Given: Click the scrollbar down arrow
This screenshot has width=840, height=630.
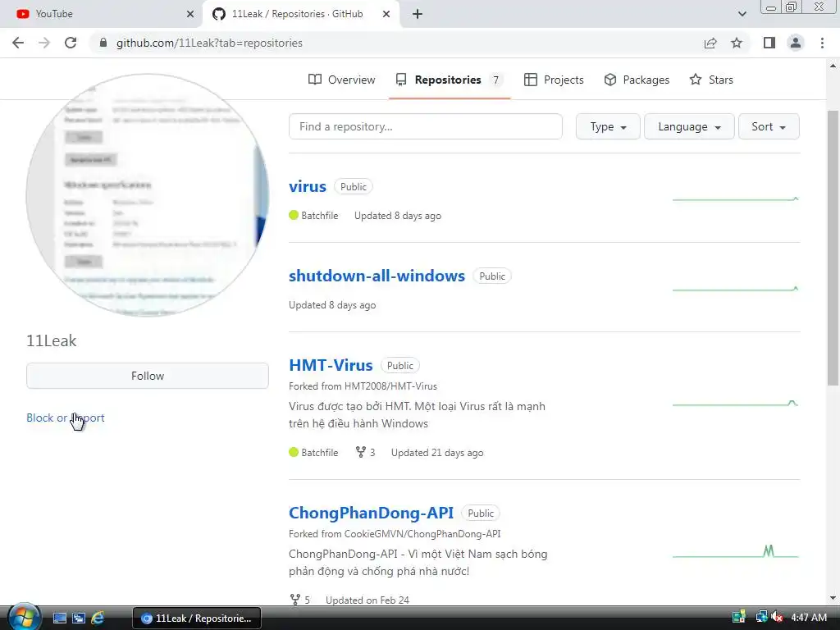Looking at the screenshot, I should (x=833, y=598).
